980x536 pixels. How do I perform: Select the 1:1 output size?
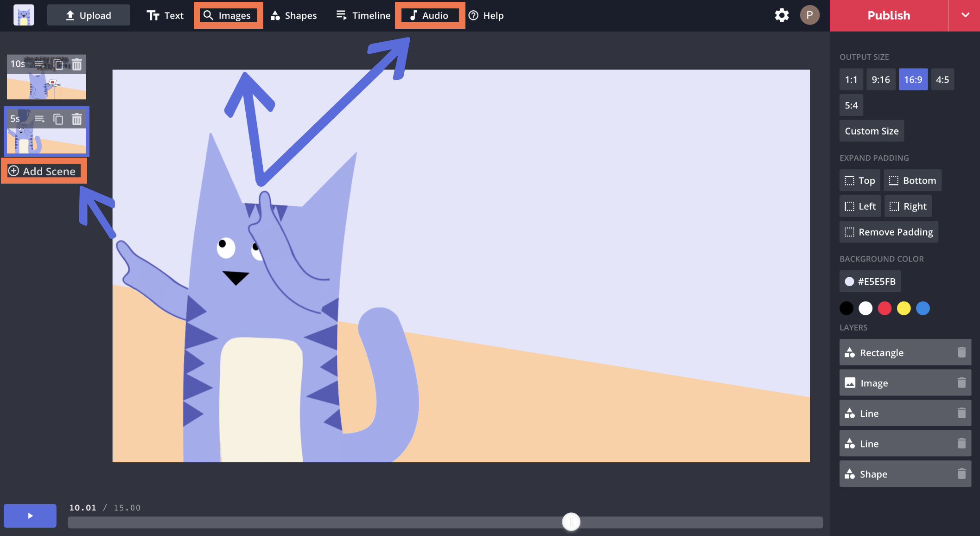(851, 79)
